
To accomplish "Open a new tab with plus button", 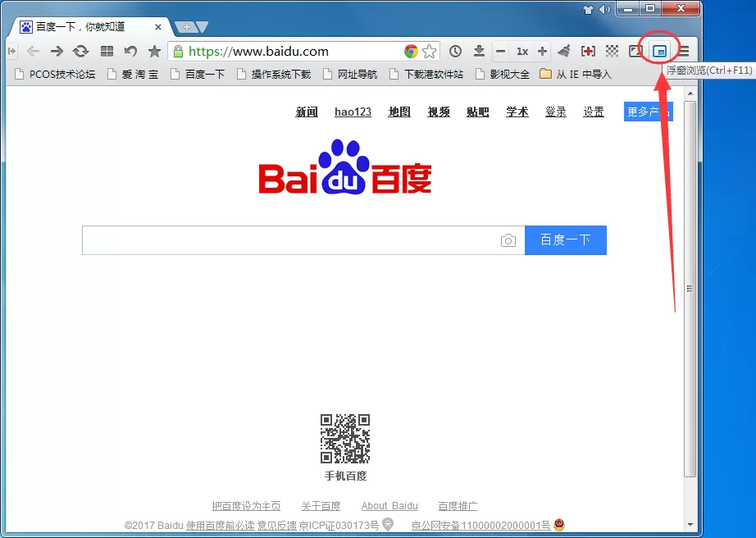I will tap(186, 28).
